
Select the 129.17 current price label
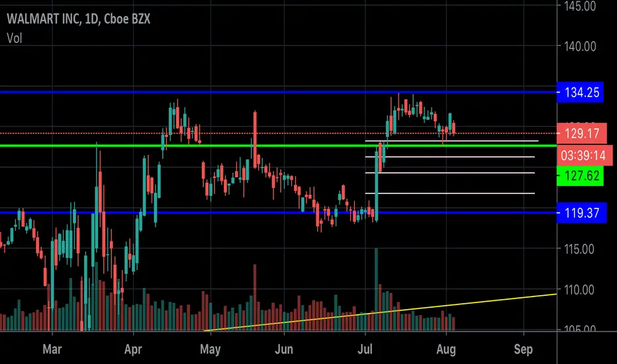pos(582,134)
